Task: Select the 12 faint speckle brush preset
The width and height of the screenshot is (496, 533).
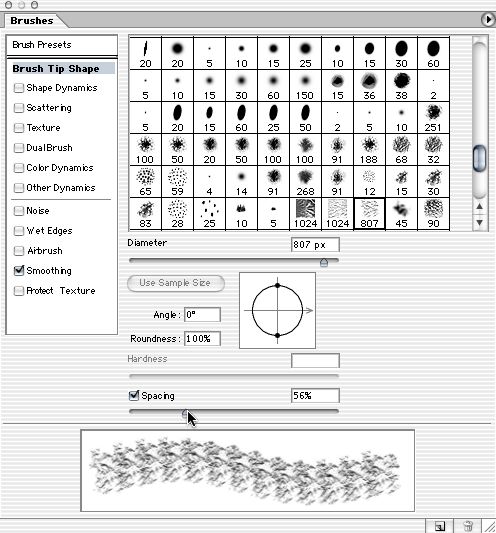Action: (370, 182)
